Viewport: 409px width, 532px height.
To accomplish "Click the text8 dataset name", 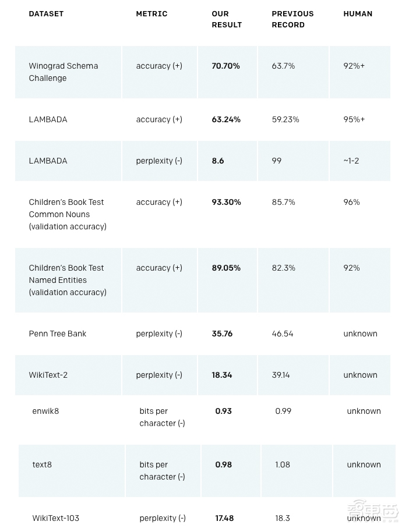I will [42, 464].
